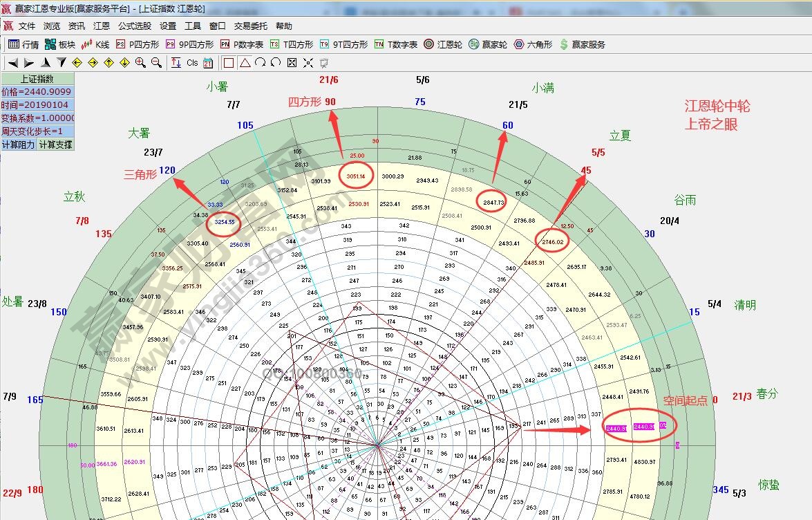Click the yellow left arrow diamond icon
The image size is (812, 520).
(x=77, y=63)
